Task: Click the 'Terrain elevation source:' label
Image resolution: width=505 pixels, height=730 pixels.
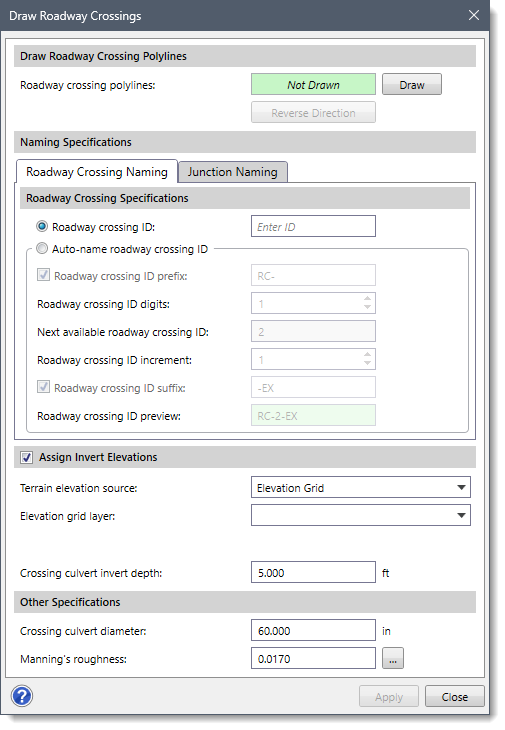Action: pos(79,488)
